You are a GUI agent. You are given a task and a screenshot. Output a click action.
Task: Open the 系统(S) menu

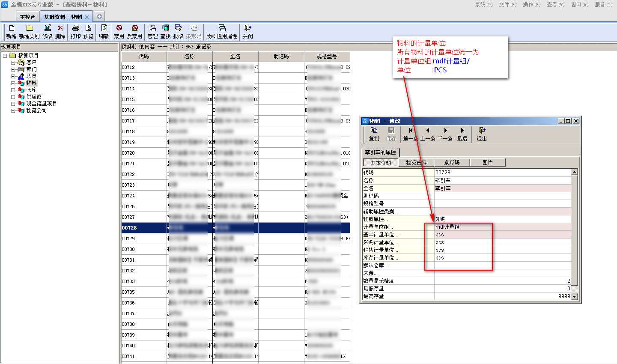[483, 5]
